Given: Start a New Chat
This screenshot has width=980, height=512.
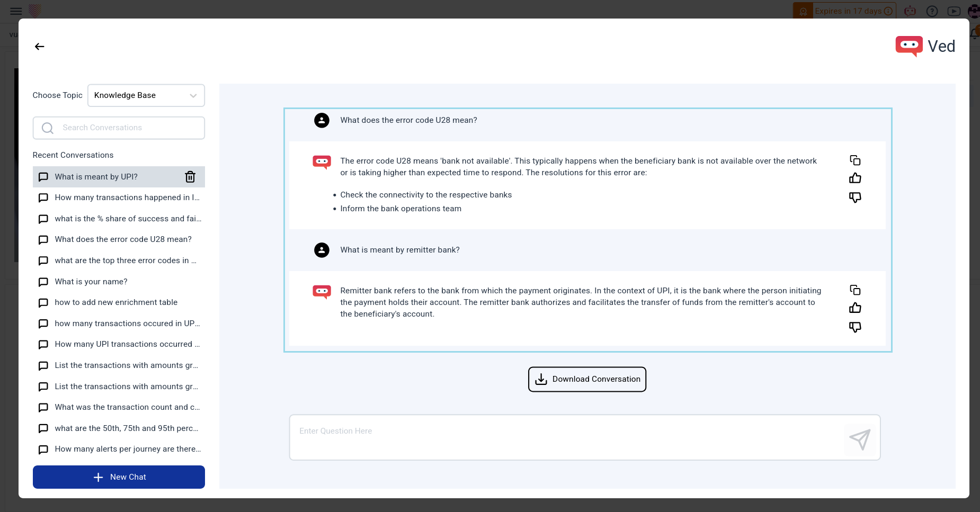Looking at the screenshot, I should click(119, 477).
